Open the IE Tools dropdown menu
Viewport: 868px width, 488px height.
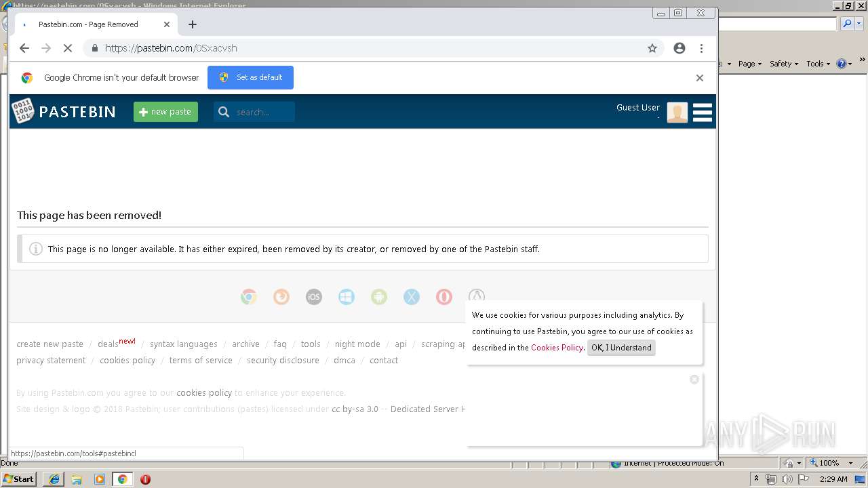point(818,64)
